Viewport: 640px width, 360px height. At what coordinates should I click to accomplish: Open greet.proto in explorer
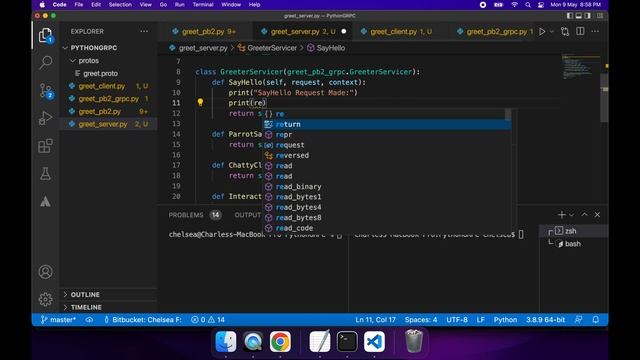(109, 73)
